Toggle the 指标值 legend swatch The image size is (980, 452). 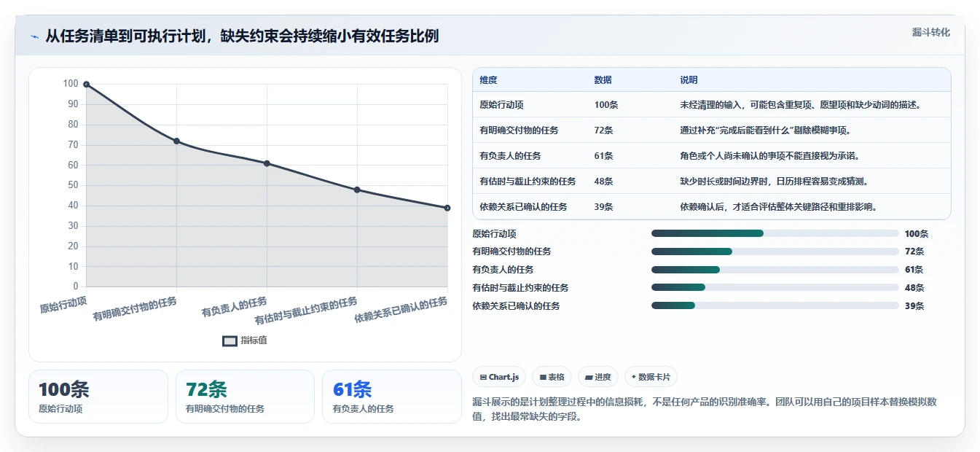[x=230, y=340]
